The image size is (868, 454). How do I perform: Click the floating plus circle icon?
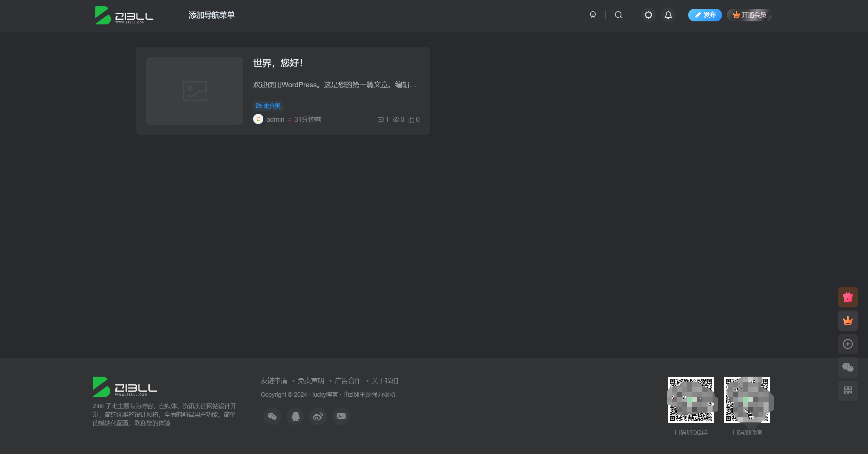pyautogui.click(x=847, y=344)
